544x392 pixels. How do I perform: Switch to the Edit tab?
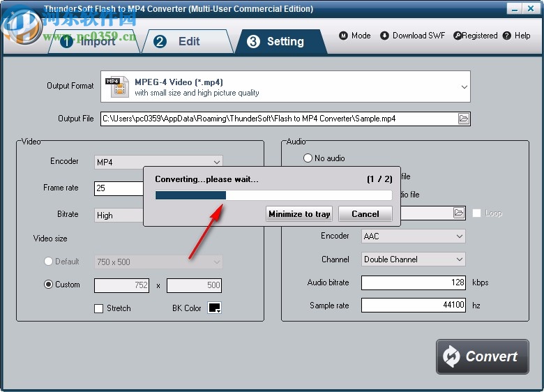pyautogui.click(x=188, y=42)
